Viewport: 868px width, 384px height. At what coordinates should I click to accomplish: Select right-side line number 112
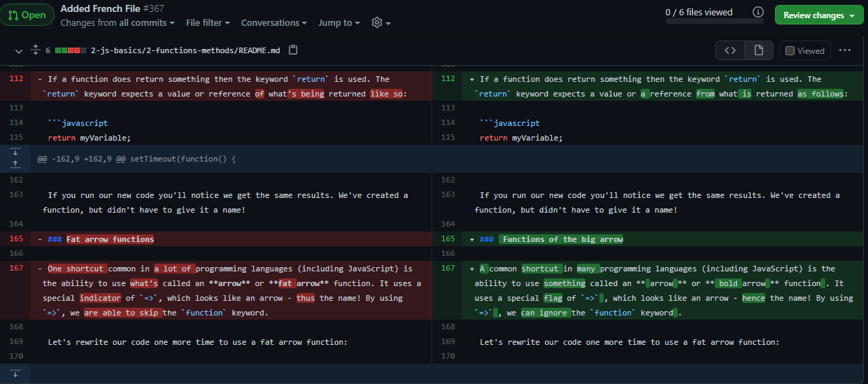pyautogui.click(x=448, y=79)
